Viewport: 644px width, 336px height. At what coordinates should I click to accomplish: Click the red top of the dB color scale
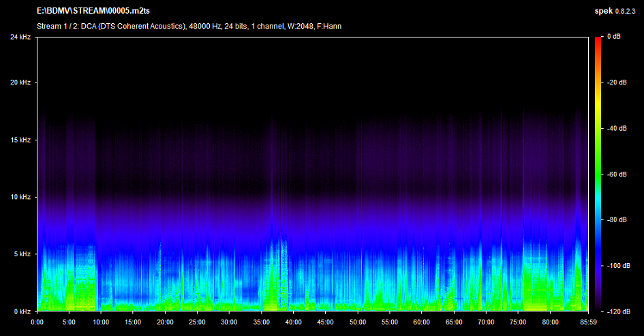pyautogui.click(x=598, y=39)
